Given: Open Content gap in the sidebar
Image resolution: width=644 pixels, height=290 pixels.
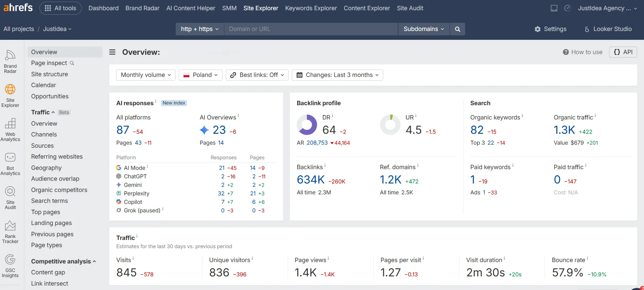Looking at the screenshot, I should [48, 272].
